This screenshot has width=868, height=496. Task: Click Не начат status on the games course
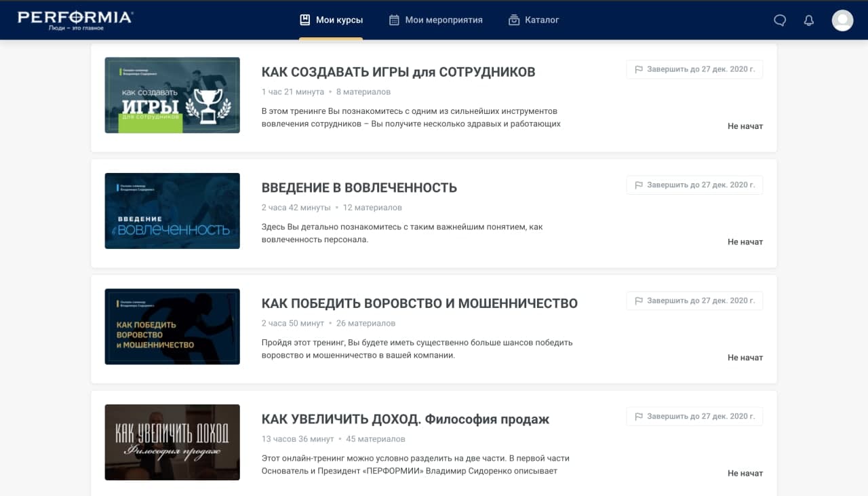[745, 126]
